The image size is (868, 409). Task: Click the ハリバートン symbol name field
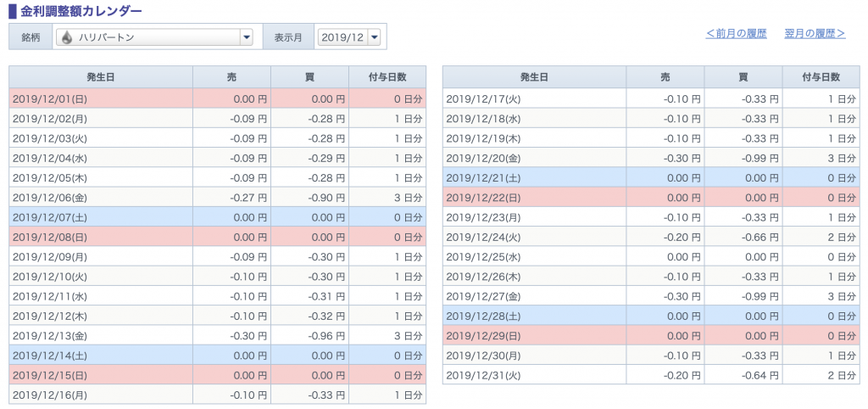pyautogui.click(x=153, y=37)
